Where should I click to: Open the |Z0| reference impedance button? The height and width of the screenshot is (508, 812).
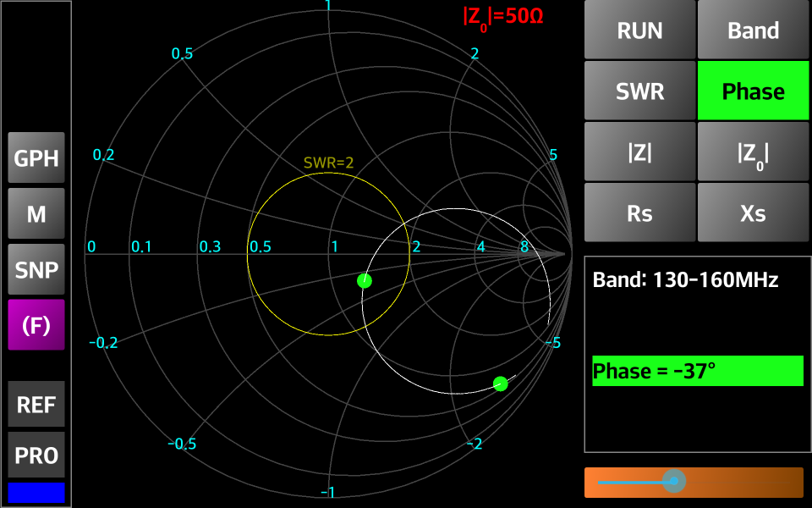[x=753, y=152]
